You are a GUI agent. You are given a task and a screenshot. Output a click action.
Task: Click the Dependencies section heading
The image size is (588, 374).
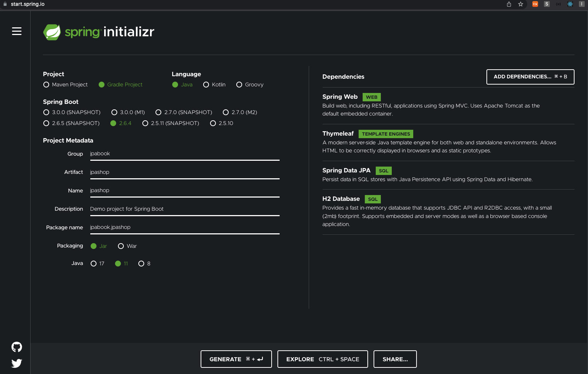(x=343, y=77)
